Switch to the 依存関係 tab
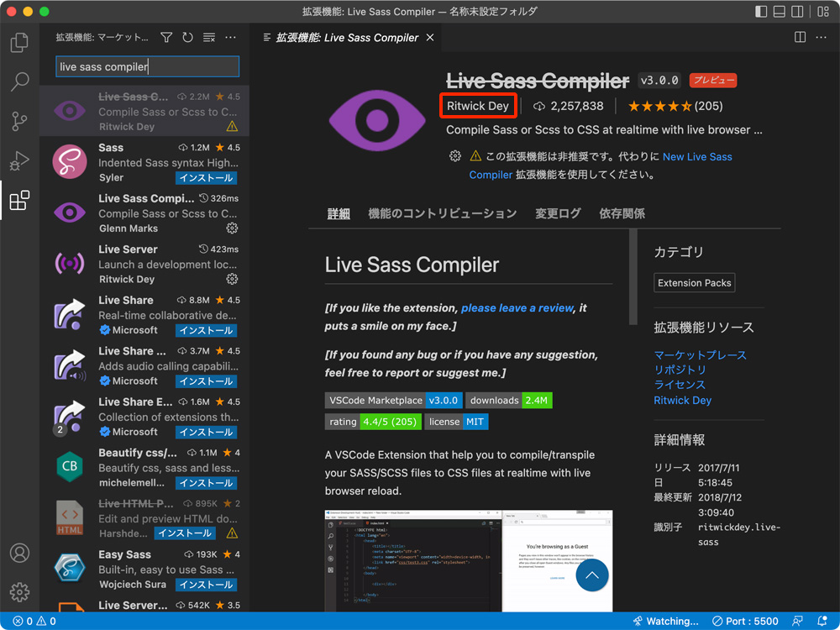 point(622,213)
